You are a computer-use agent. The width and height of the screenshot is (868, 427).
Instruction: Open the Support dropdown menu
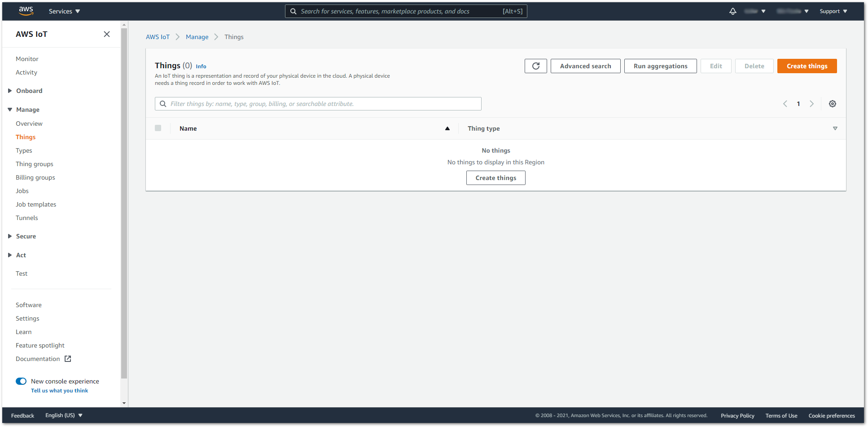pyautogui.click(x=833, y=11)
